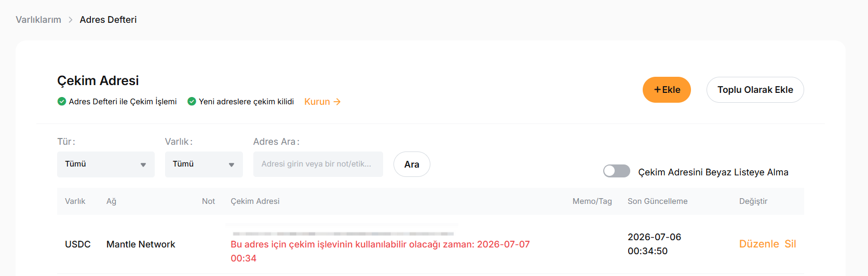Click green check beside Yeni adreslere çekim kilidi

pos(192,101)
